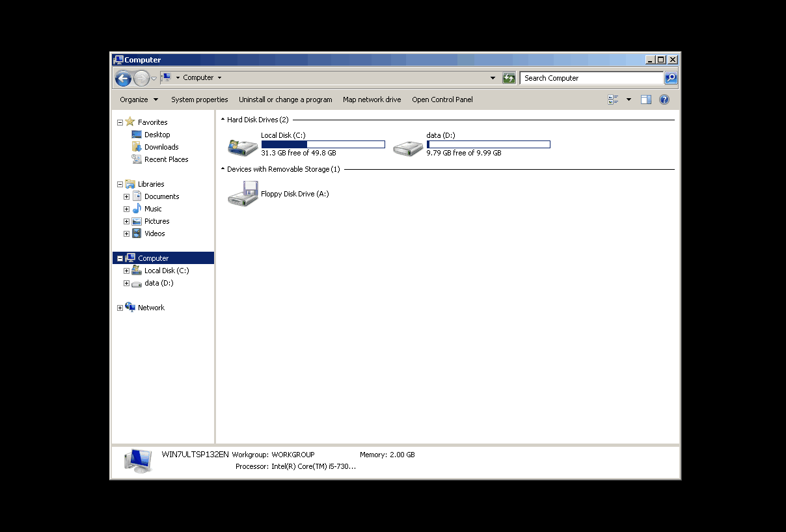Expand data (D:) in tree
The height and width of the screenshot is (532, 786).
(x=126, y=283)
